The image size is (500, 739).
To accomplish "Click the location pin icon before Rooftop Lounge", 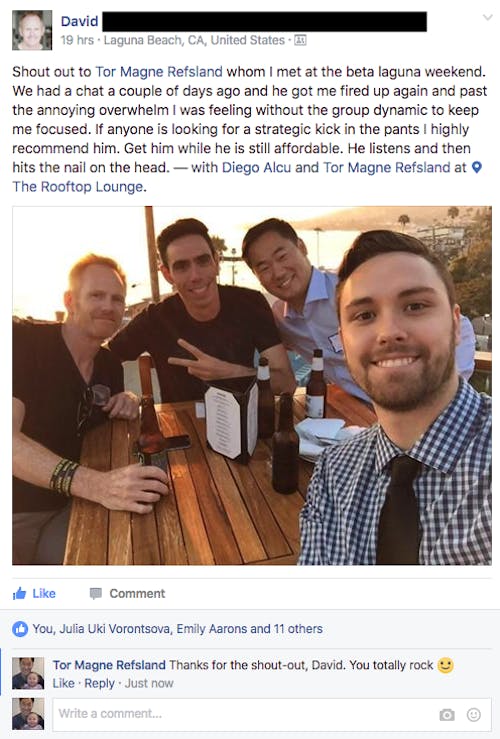I will (x=477, y=167).
